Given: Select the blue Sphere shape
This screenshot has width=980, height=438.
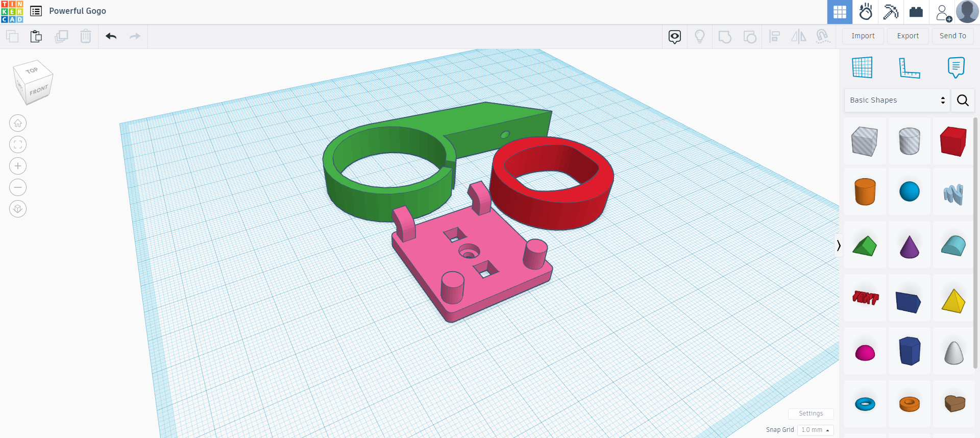Looking at the screenshot, I should click(909, 192).
